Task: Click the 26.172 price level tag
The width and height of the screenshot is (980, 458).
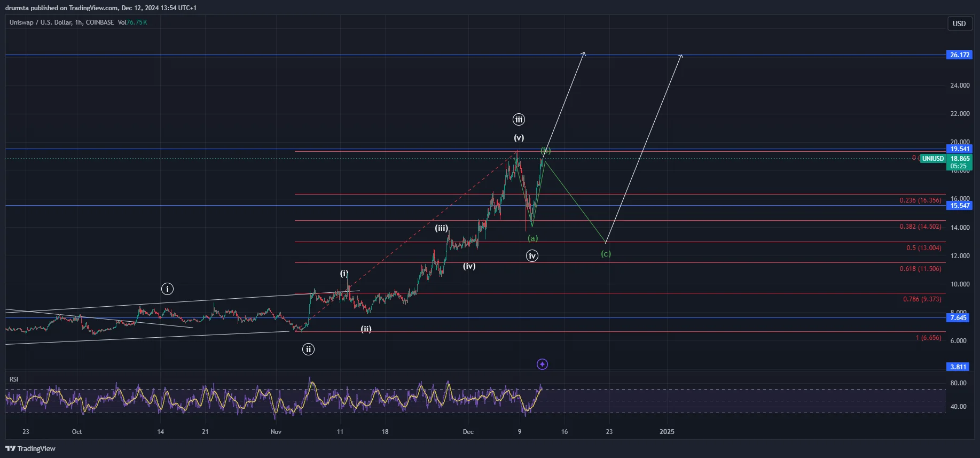Action: pos(959,55)
